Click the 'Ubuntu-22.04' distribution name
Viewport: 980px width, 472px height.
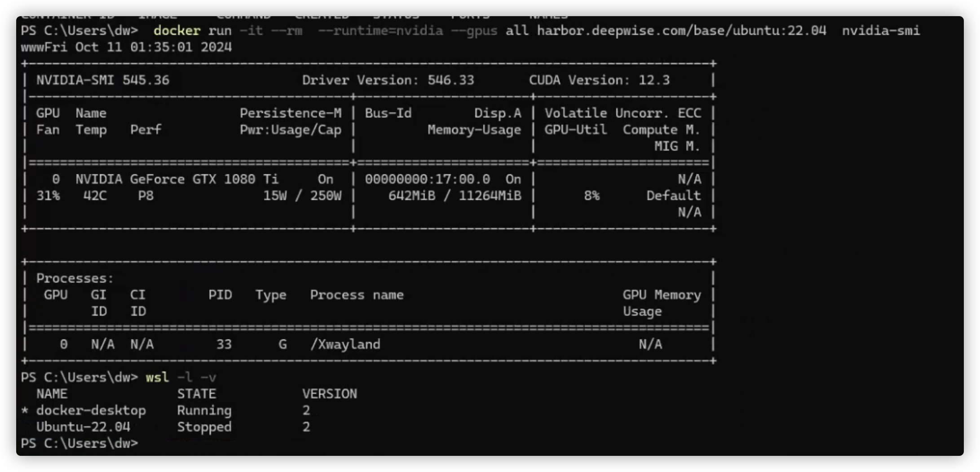[83, 427]
